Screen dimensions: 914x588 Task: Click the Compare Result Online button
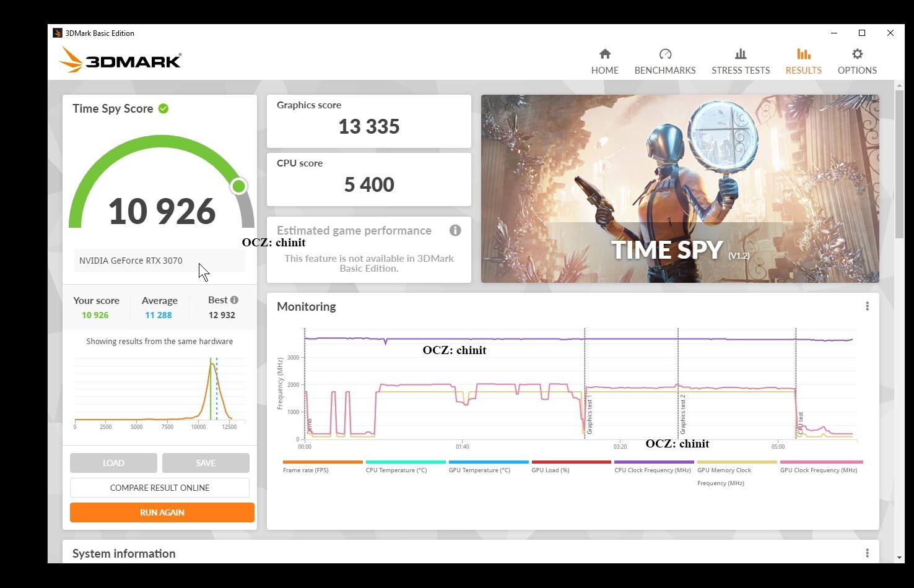pos(160,488)
